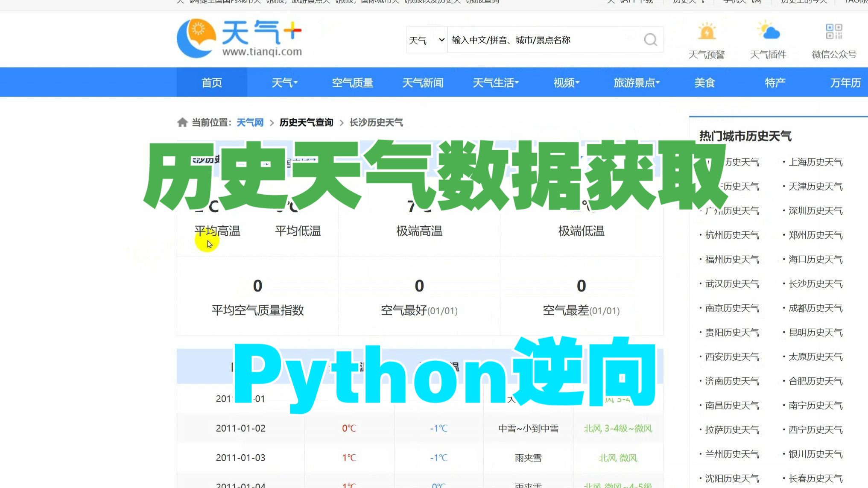Open the 天气生活 dropdown menu
The width and height of the screenshot is (868, 488).
[x=494, y=82]
